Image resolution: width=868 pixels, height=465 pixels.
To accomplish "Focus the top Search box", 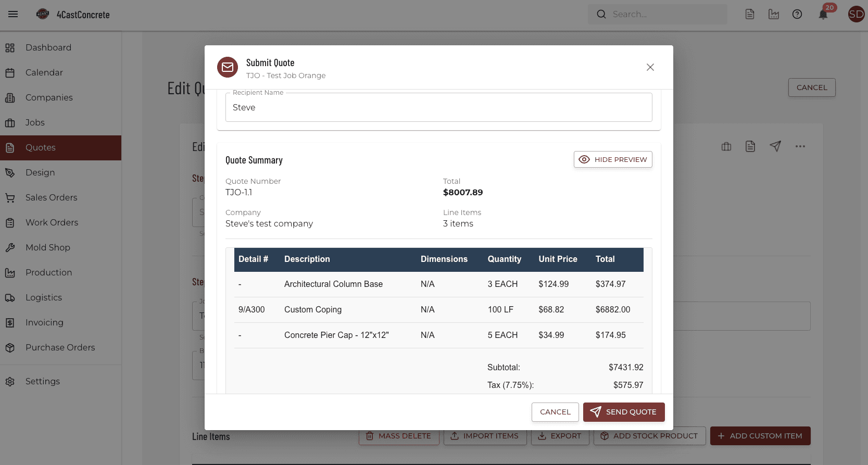I will tap(658, 14).
